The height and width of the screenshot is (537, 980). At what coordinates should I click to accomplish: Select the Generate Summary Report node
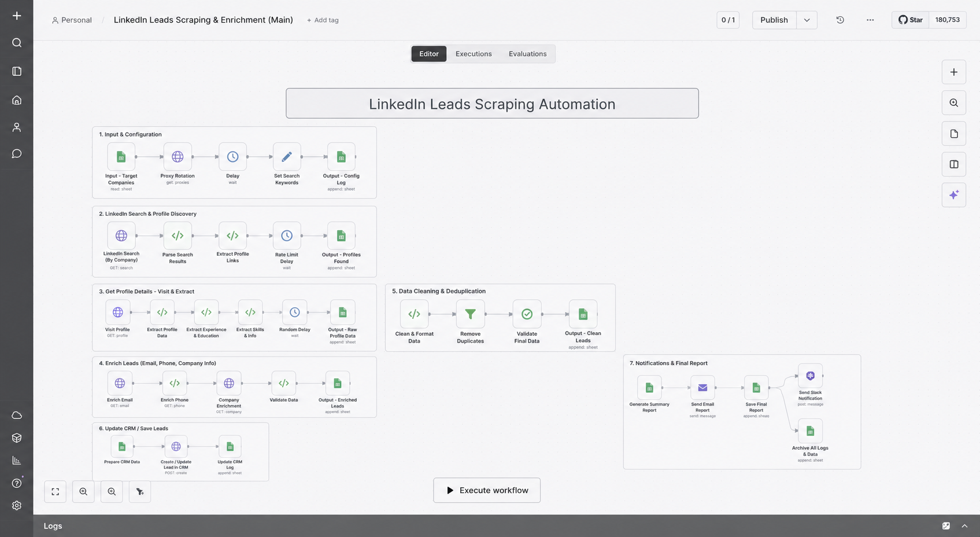click(x=649, y=388)
